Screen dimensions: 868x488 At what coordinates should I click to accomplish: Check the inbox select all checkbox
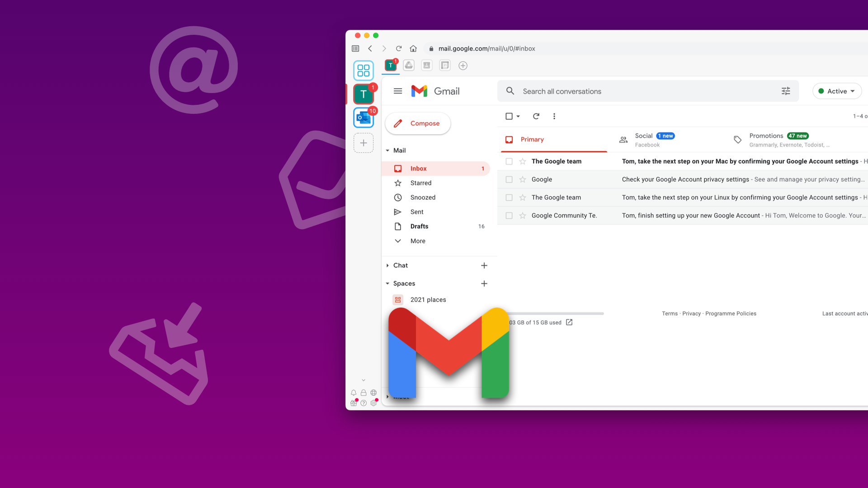click(x=509, y=116)
